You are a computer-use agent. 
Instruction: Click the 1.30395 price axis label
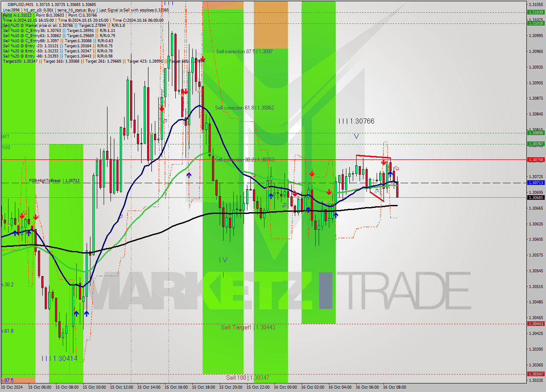(x=535, y=349)
